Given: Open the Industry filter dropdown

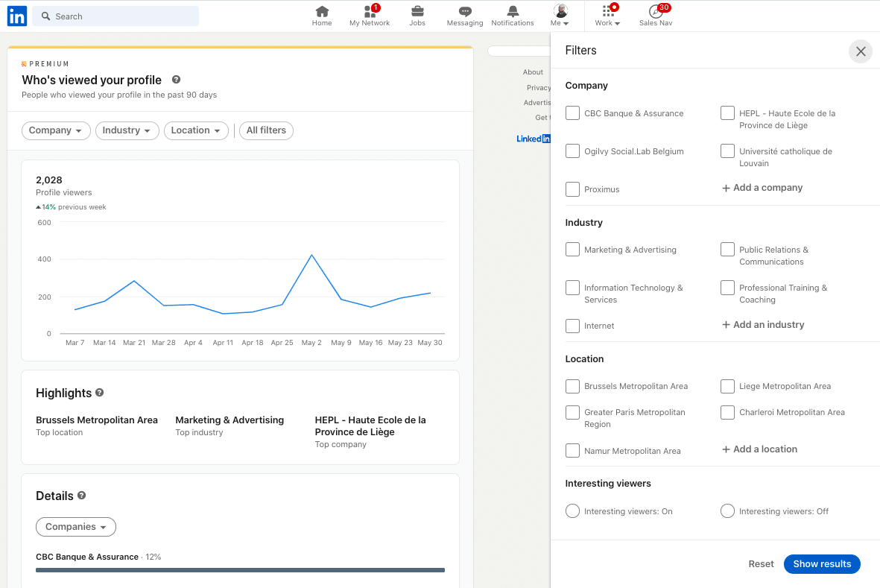Looking at the screenshot, I should click(x=127, y=130).
